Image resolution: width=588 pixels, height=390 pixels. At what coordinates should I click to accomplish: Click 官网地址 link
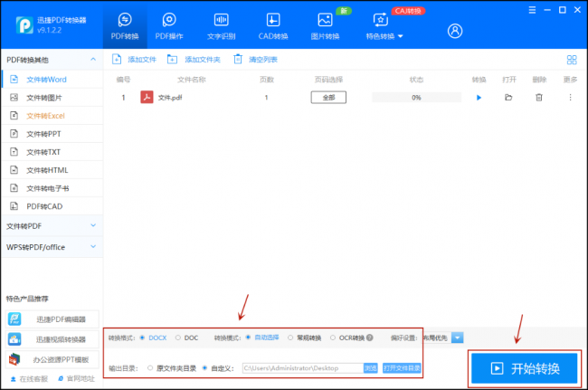(x=76, y=379)
